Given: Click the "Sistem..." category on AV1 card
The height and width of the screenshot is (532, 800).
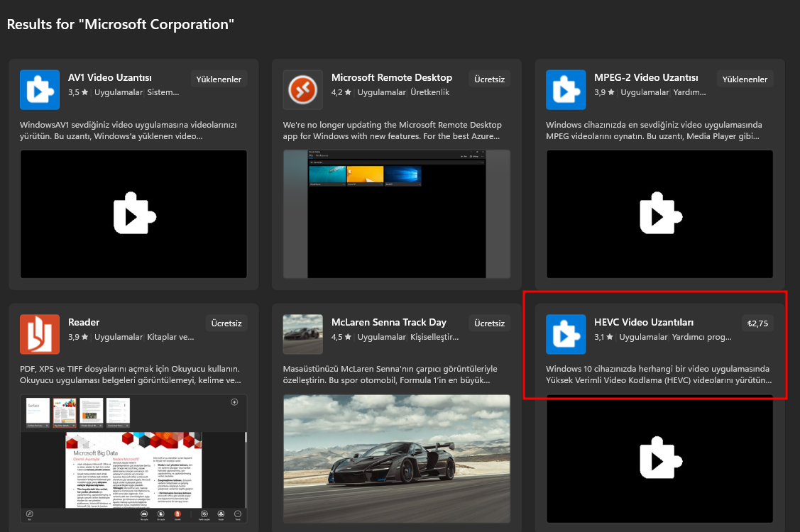Looking at the screenshot, I should 163,92.
